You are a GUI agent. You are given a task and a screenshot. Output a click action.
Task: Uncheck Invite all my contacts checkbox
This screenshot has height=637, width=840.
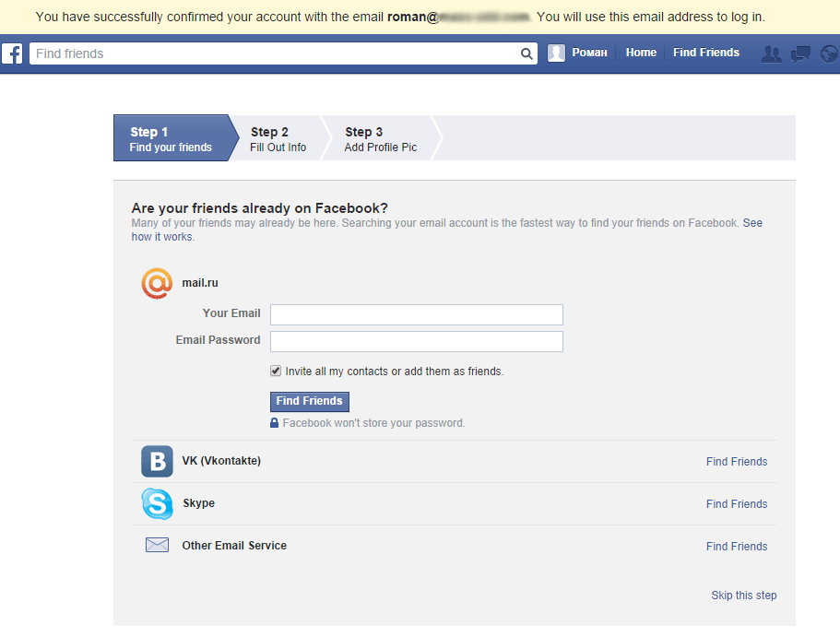coord(276,371)
